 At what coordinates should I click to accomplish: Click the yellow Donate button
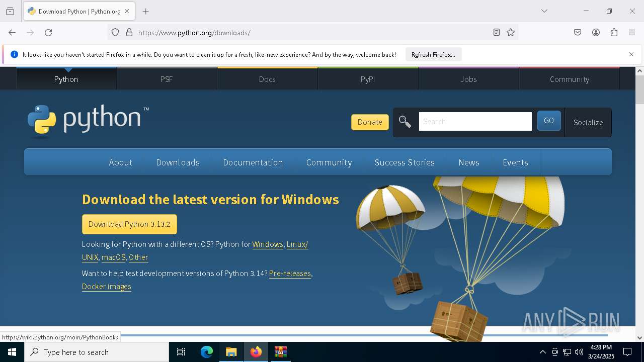(x=370, y=122)
